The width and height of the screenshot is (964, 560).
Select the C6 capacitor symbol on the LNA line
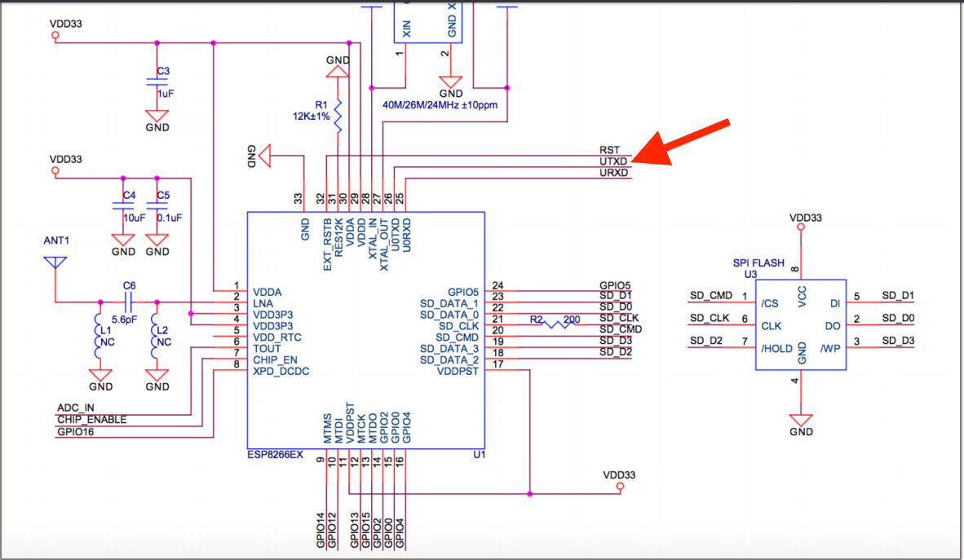[x=129, y=302]
